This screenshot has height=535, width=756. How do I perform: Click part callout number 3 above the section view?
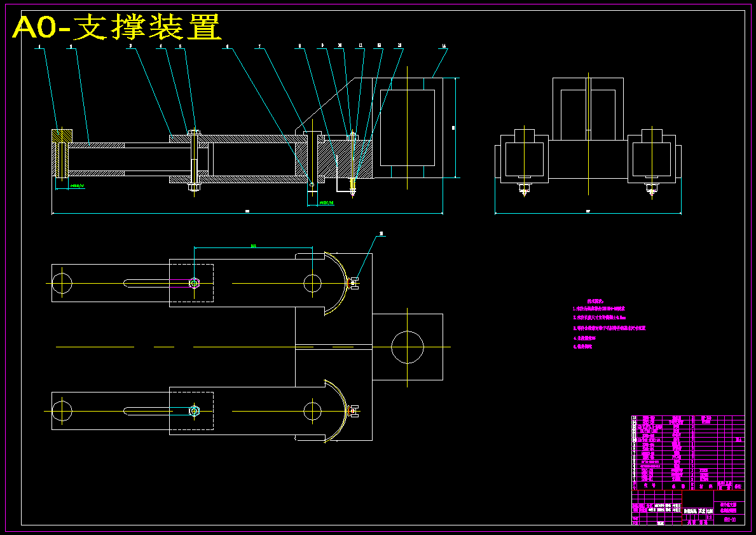130,46
